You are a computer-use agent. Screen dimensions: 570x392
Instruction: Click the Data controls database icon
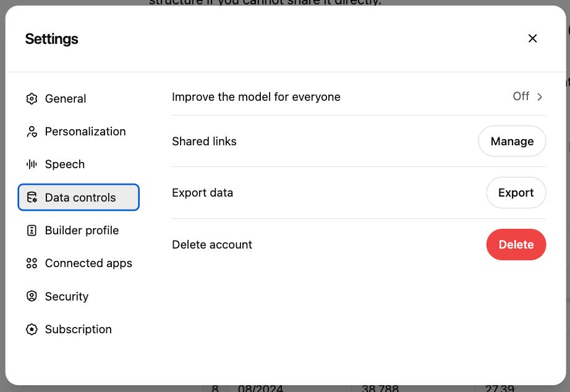click(x=32, y=197)
